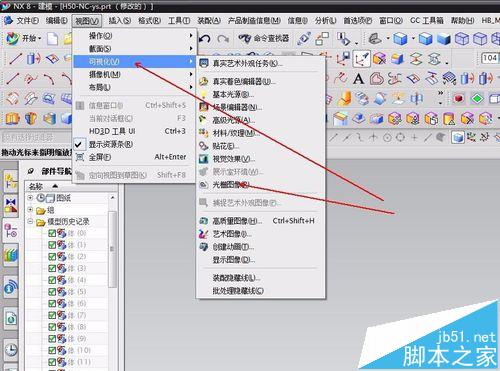Uncheck the checkbox for 体 (4)
Image resolution: width=500 pixels, height=371 pixels.
tap(52, 280)
